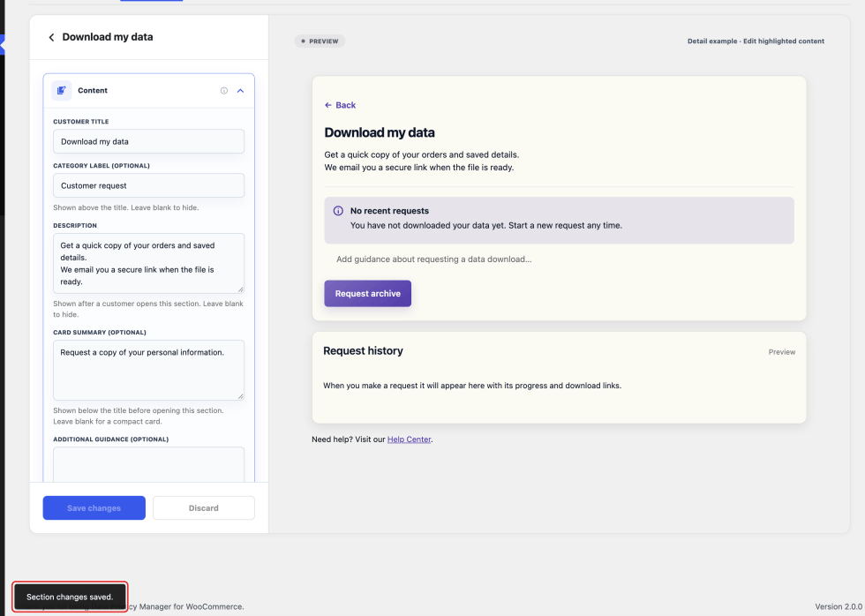Grab the Description textarea resize handle
Image resolution: width=865 pixels, height=616 pixels.
[x=240, y=289]
